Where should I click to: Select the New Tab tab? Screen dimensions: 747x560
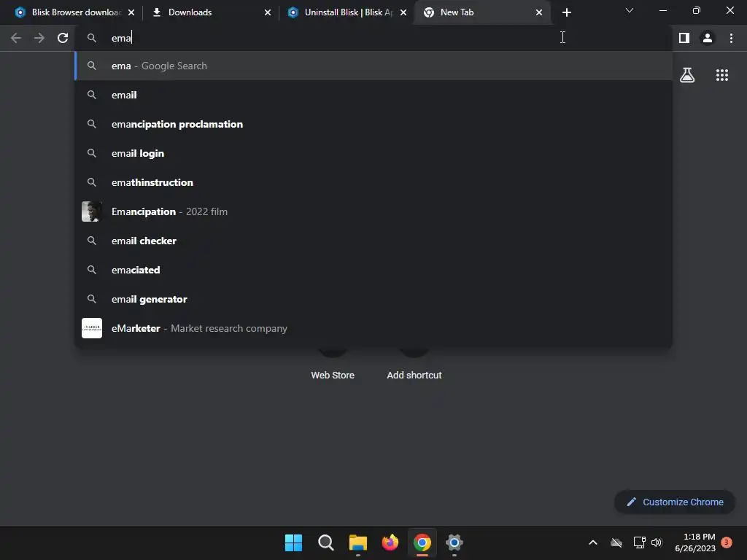click(481, 12)
